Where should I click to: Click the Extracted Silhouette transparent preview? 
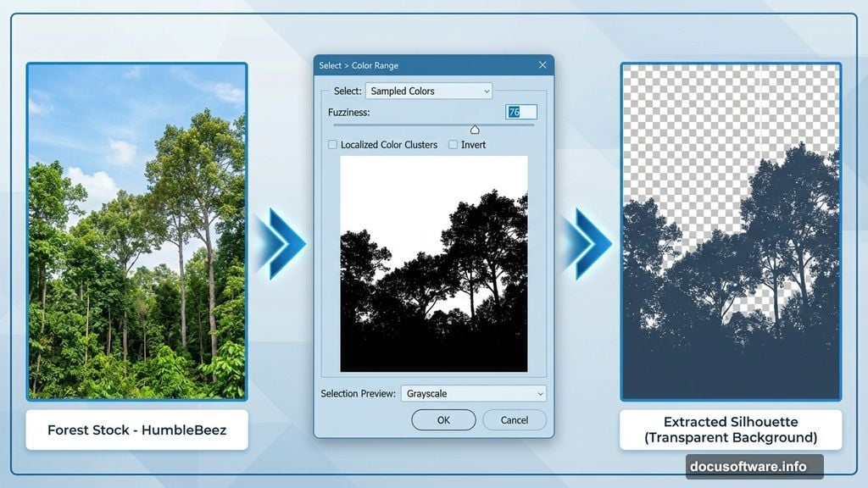[730, 230]
